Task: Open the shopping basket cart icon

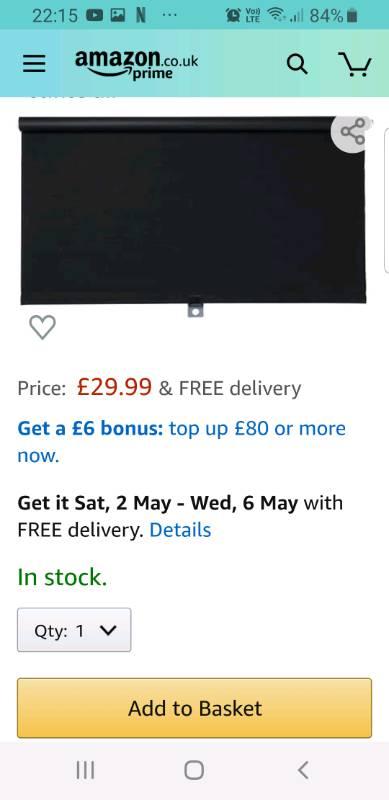Action: pyautogui.click(x=355, y=64)
